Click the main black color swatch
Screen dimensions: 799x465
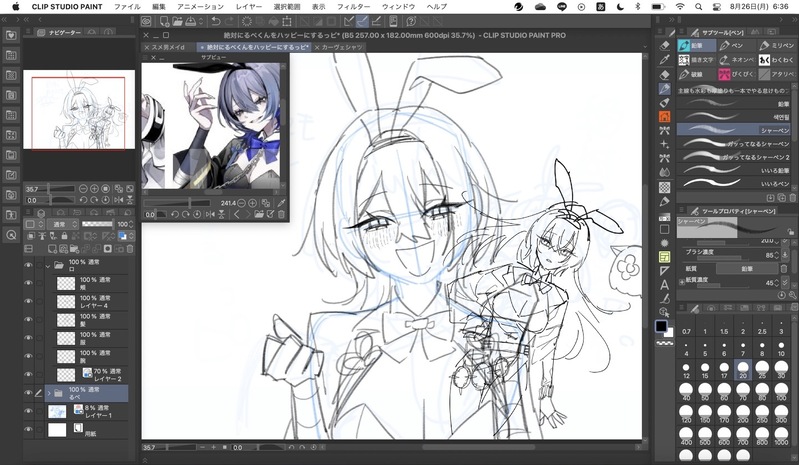(661, 326)
